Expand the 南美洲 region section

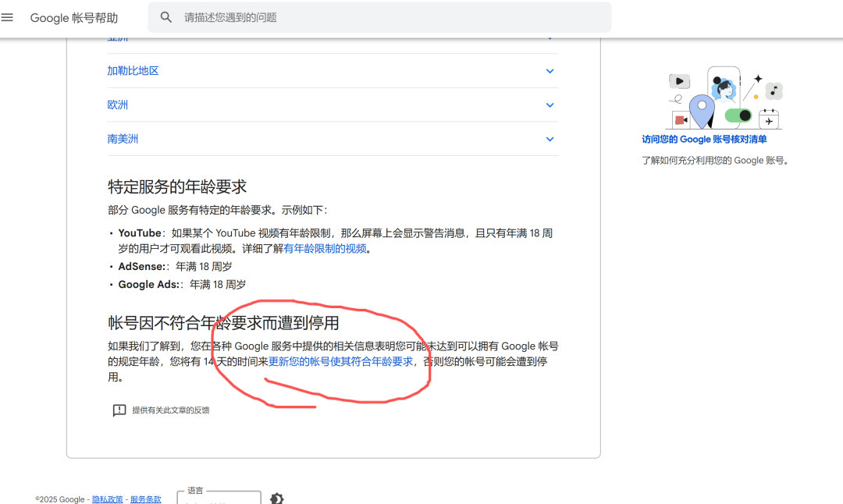pyautogui.click(x=550, y=139)
